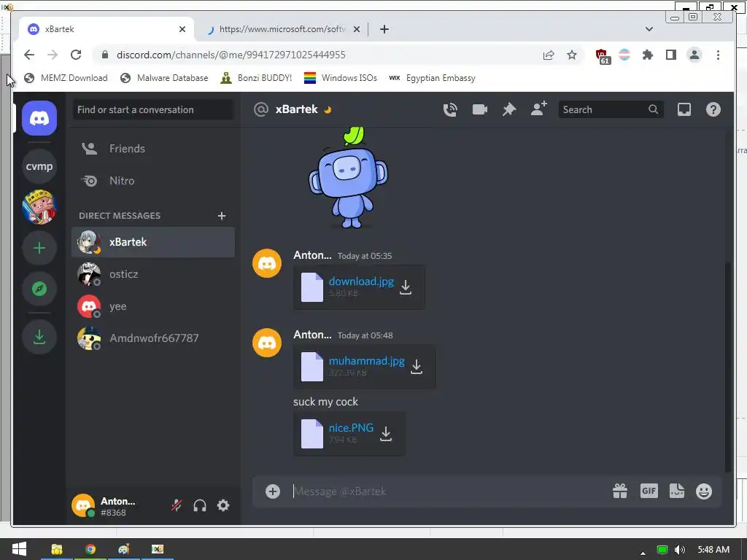This screenshot has width=747, height=560.
Task: Download the muhammad.jpg attachment
Action: click(417, 366)
